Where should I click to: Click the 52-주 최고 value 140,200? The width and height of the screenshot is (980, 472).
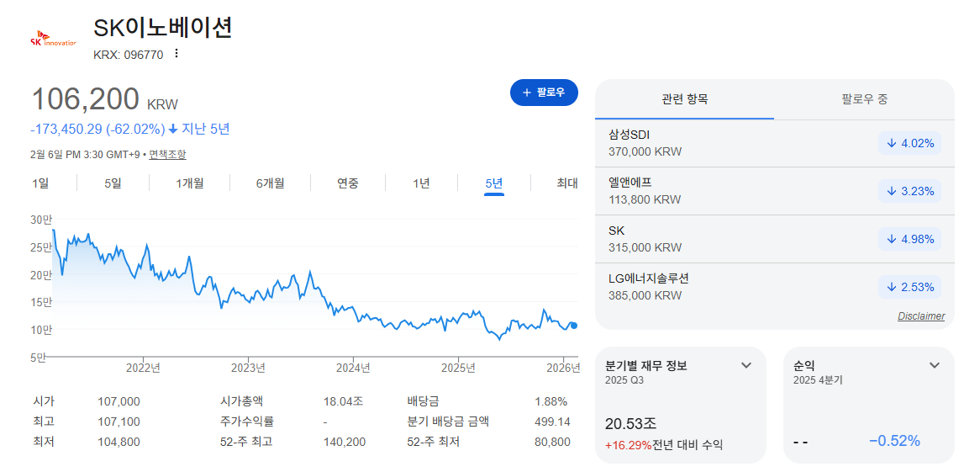pos(344,442)
